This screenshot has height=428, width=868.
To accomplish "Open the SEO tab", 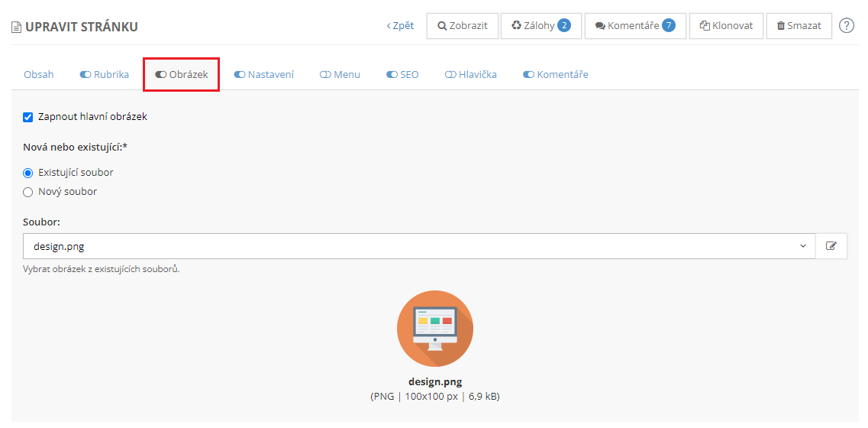I will pyautogui.click(x=402, y=75).
